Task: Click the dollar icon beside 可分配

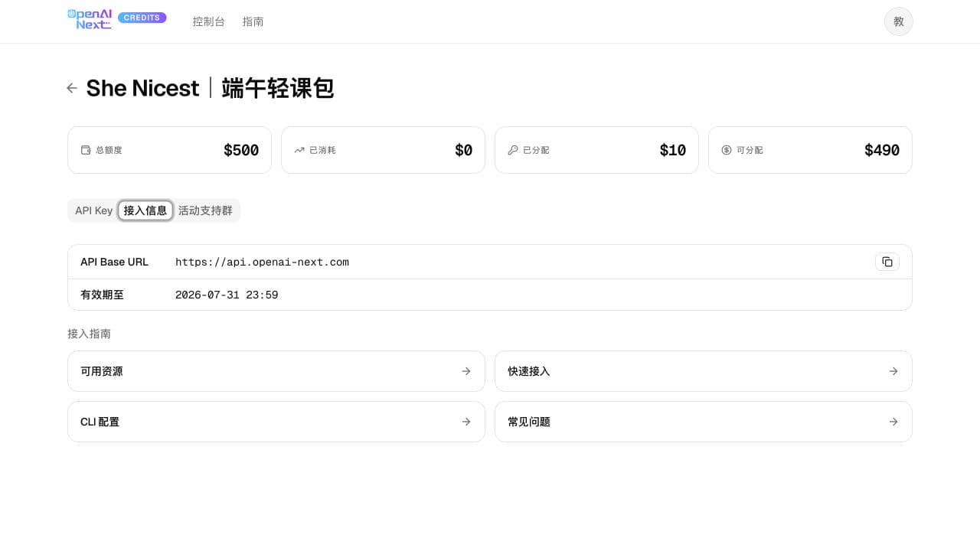Action: [x=727, y=150]
